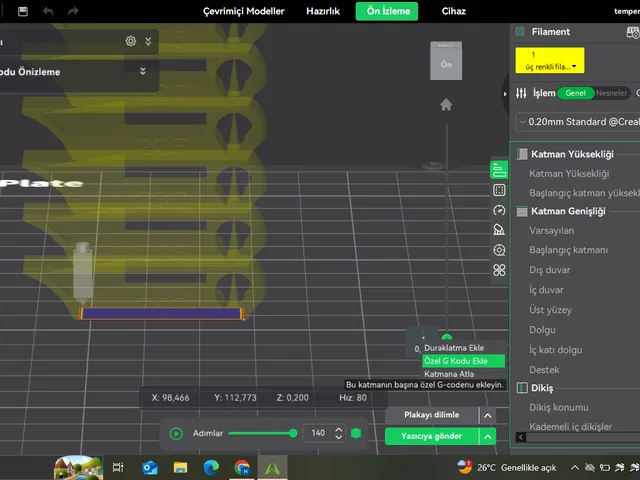The width and height of the screenshot is (640, 480).
Task: Click the yellow filament 1 swatch
Action: tap(549, 60)
